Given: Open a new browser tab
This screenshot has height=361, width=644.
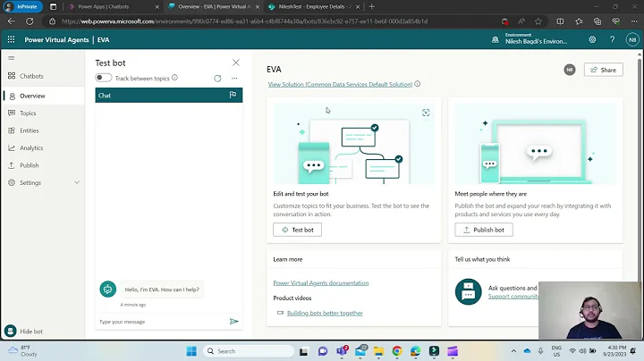Looking at the screenshot, I should [372, 6].
